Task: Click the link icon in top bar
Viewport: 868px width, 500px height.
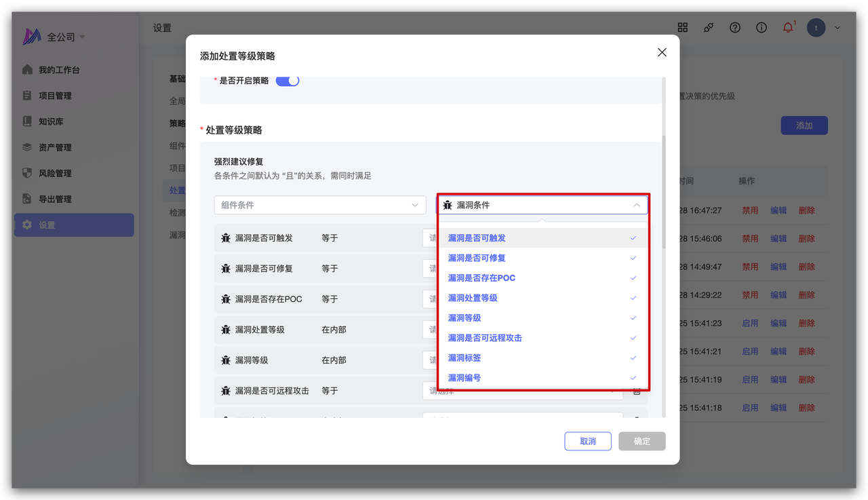Action: [x=709, y=28]
